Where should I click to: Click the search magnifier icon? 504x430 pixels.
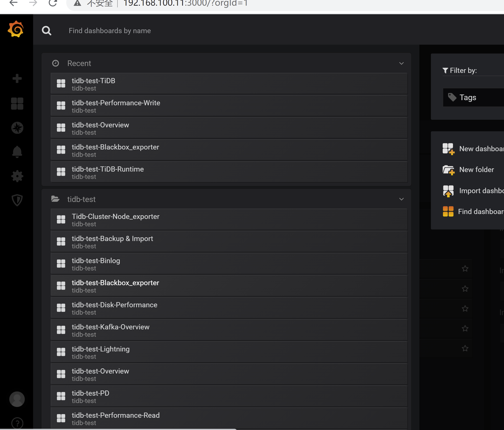point(47,31)
